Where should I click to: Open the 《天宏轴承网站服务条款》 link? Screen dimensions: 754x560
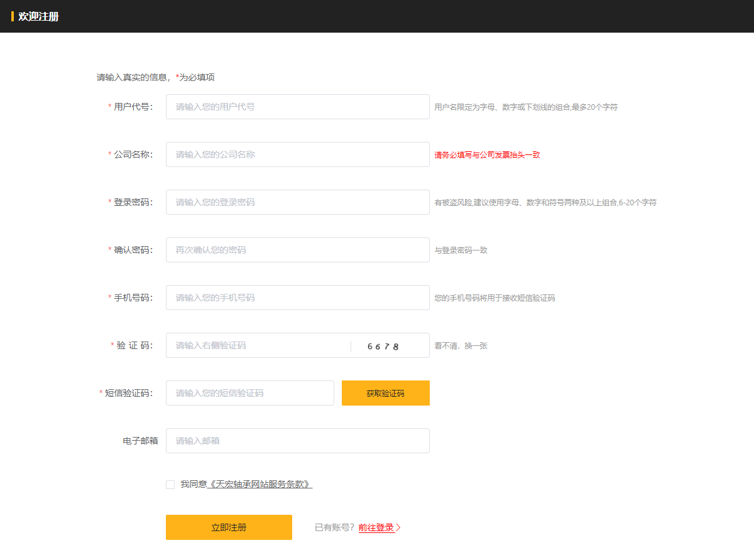[x=260, y=485]
